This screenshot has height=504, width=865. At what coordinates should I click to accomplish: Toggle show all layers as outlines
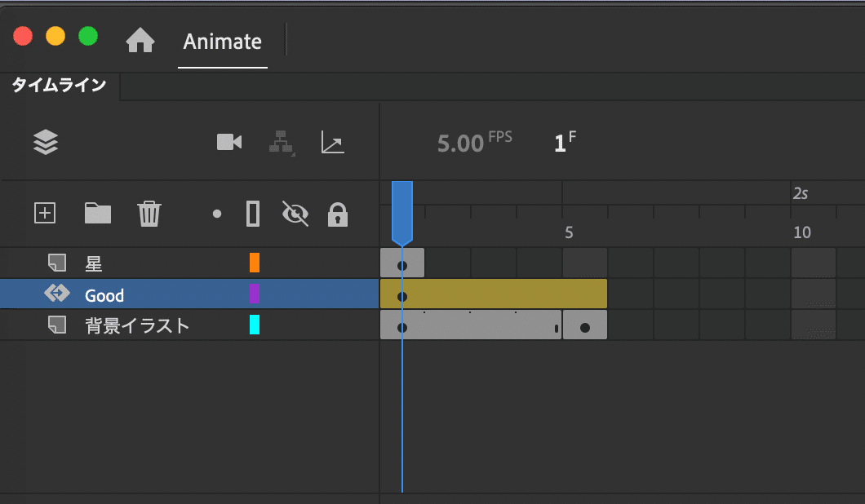(253, 214)
